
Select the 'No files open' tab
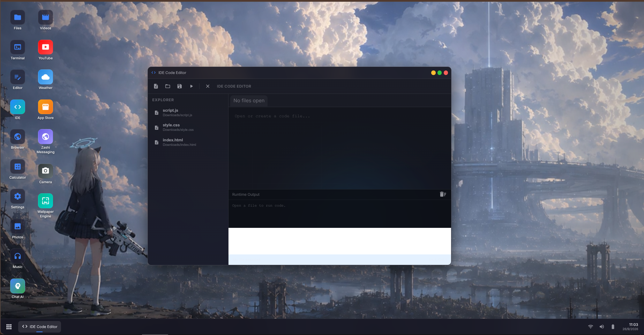tap(249, 100)
